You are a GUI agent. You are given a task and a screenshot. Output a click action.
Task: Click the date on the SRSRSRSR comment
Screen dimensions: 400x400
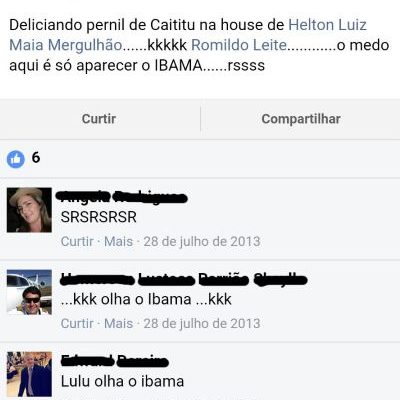(x=202, y=241)
